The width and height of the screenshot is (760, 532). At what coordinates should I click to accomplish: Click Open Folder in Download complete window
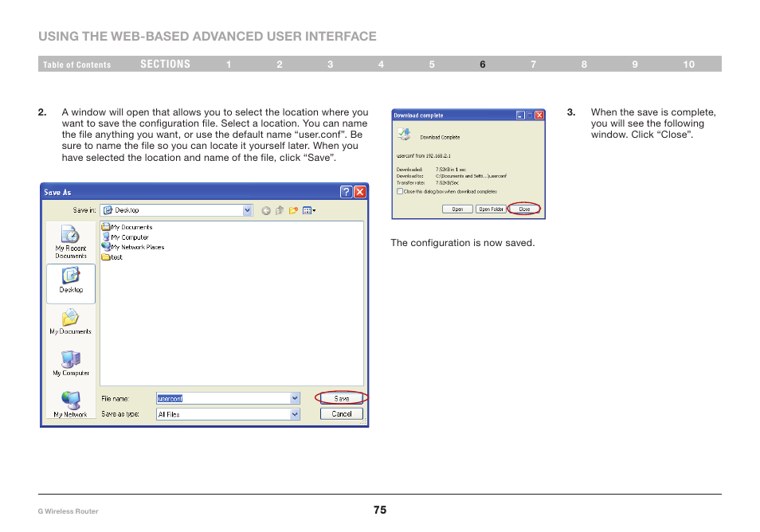pyautogui.click(x=491, y=209)
